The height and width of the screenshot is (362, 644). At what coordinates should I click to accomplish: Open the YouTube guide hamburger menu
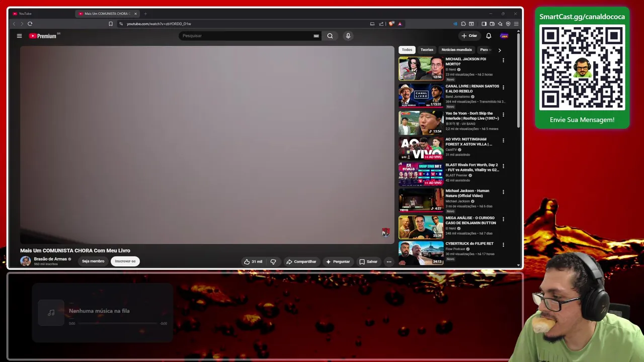19,36
